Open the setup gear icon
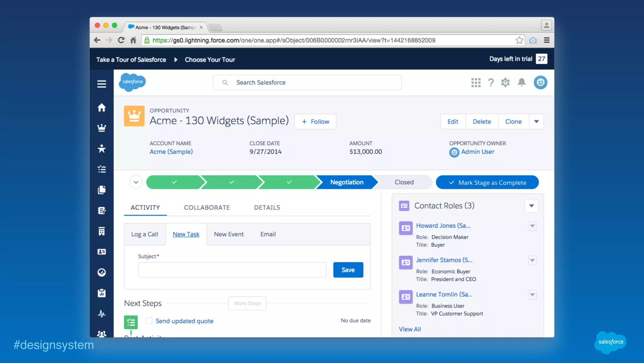The width and height of the screenshot is (644, 363). click(x=505, y=82)
